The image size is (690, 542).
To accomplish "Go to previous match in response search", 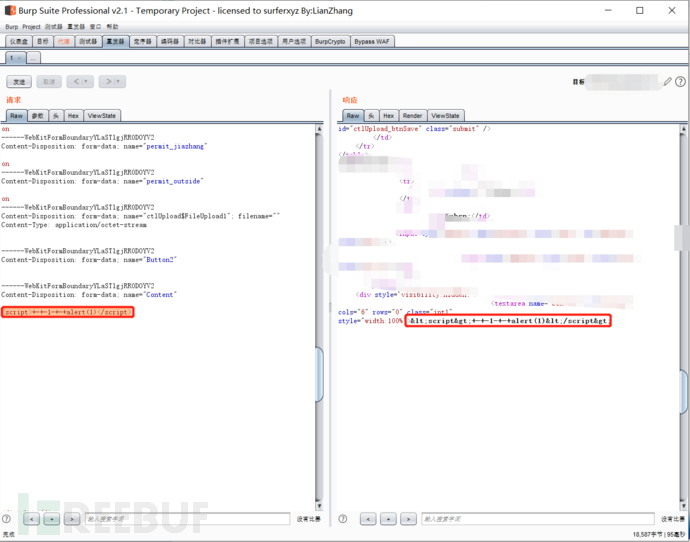I will pos(368,519).
